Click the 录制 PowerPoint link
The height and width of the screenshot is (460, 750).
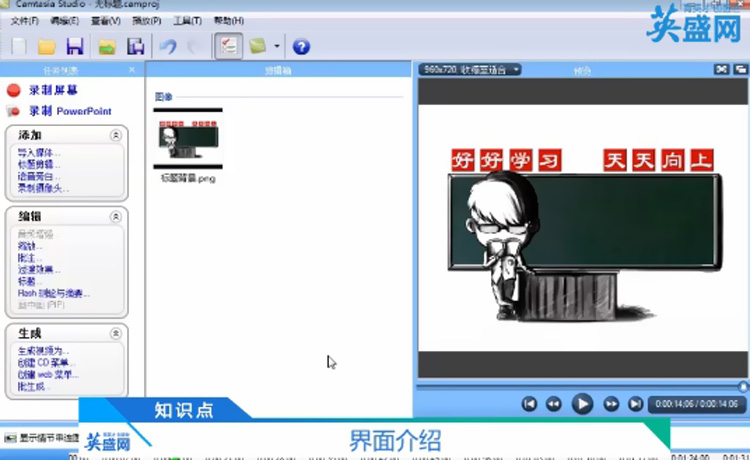click(69, 111)
